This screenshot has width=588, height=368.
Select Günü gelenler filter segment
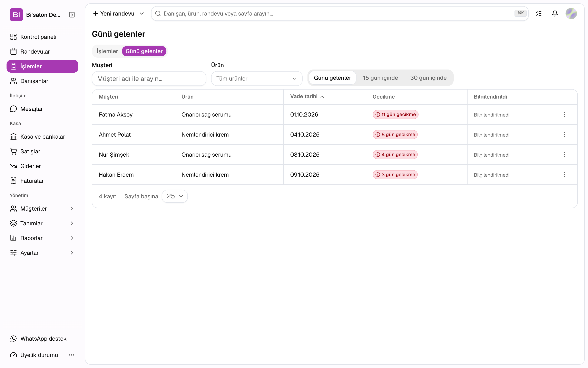[332, 78]
